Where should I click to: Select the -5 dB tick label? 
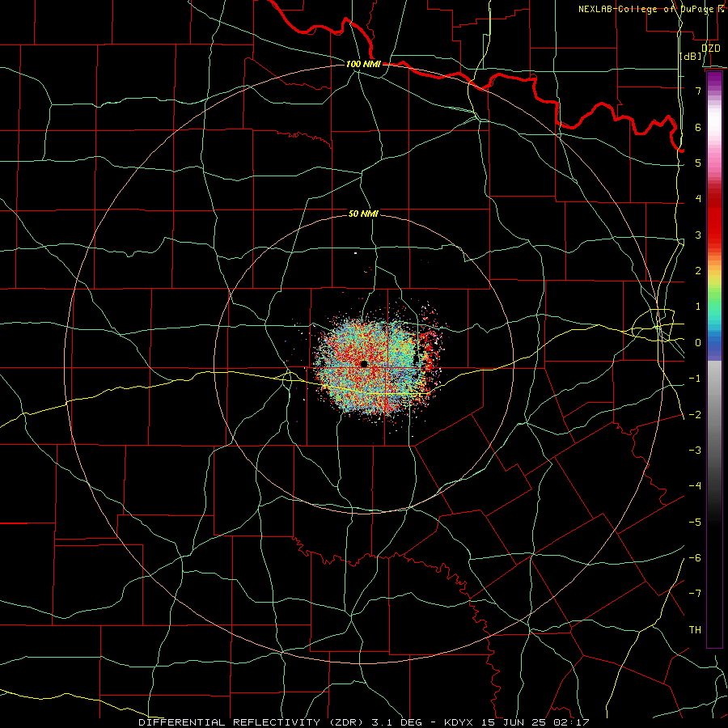(x=695, y=523)
